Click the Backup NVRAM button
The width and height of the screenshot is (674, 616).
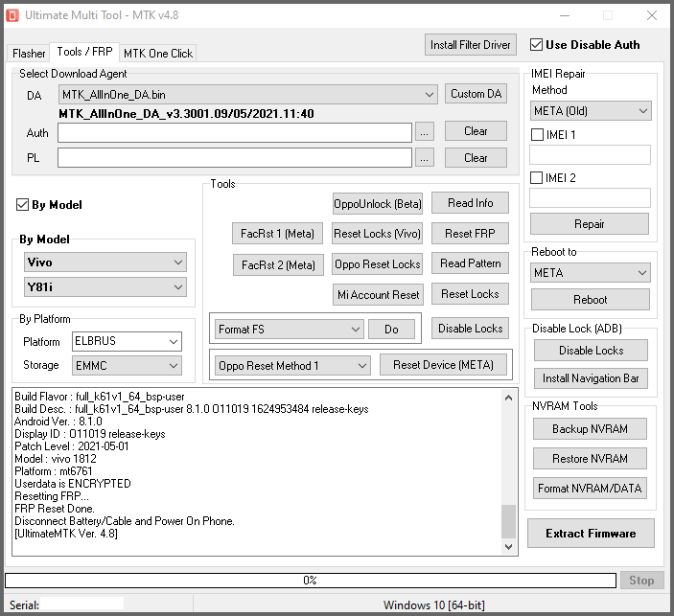point(590,429)
